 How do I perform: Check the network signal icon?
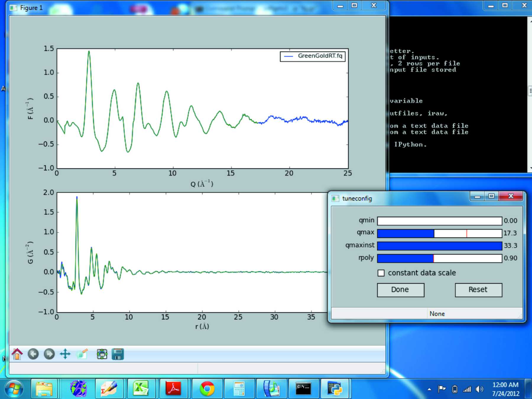(467, 389)
